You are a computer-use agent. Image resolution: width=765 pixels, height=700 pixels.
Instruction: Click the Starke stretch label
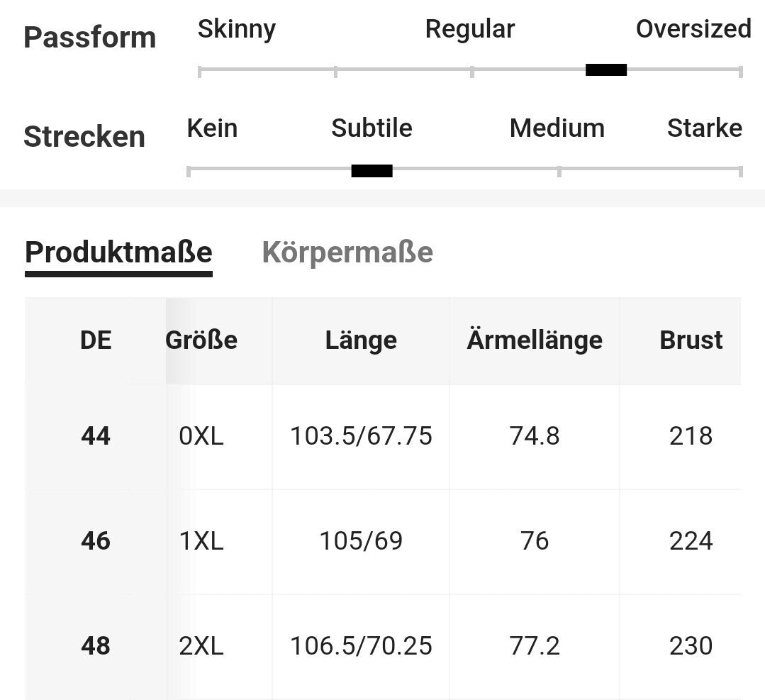pyautogui.click(x=704, y=129)
